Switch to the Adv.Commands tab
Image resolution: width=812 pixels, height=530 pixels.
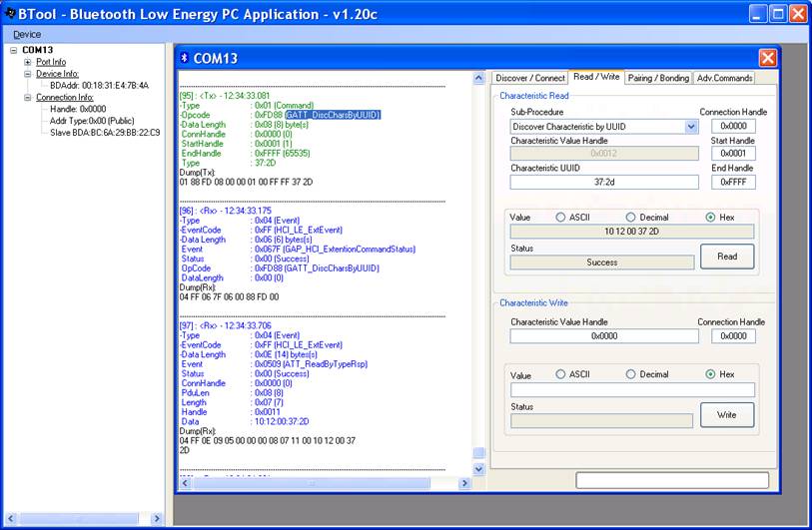click(x=724, y=78)
